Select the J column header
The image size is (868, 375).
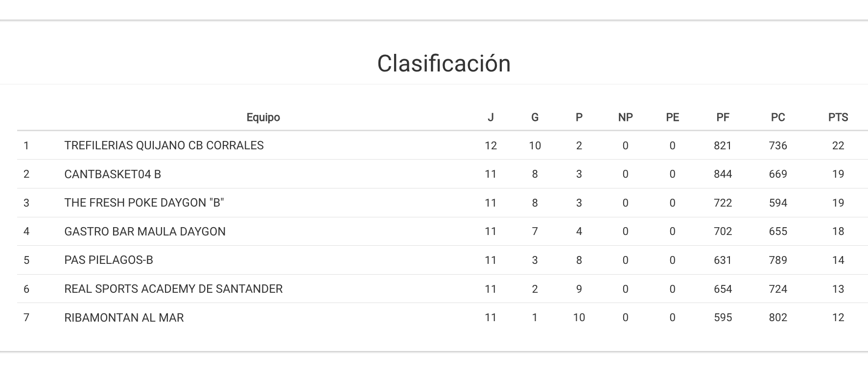click(x=491, y=117)
